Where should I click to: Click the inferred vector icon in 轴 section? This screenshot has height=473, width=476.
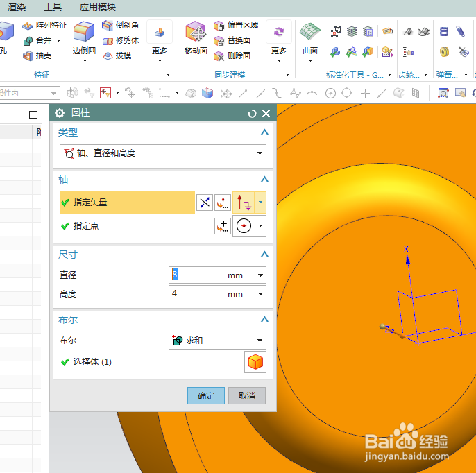click(x=244, y=203)
